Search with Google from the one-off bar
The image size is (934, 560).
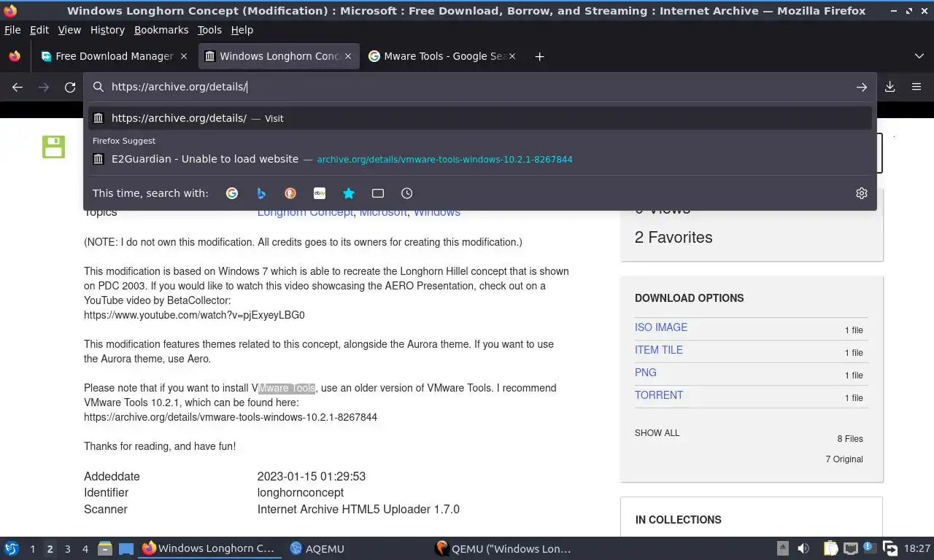pyautogui.click(x=232, y=193)
